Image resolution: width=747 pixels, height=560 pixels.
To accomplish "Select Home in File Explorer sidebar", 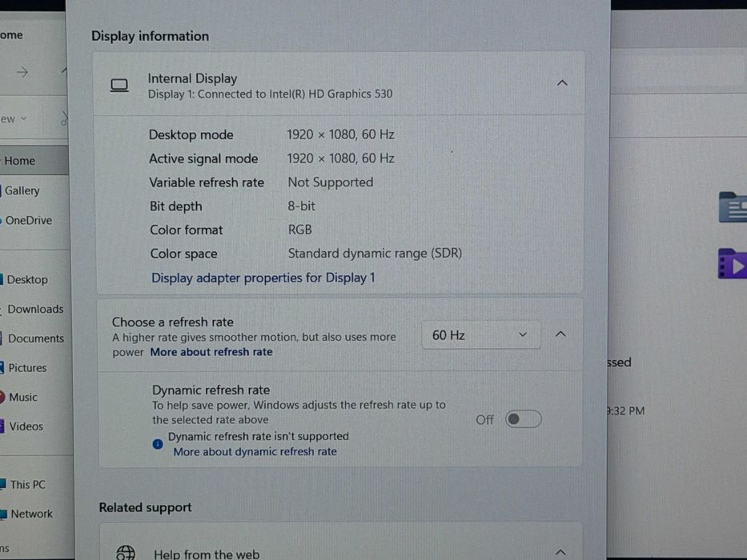I will point(34,161).
